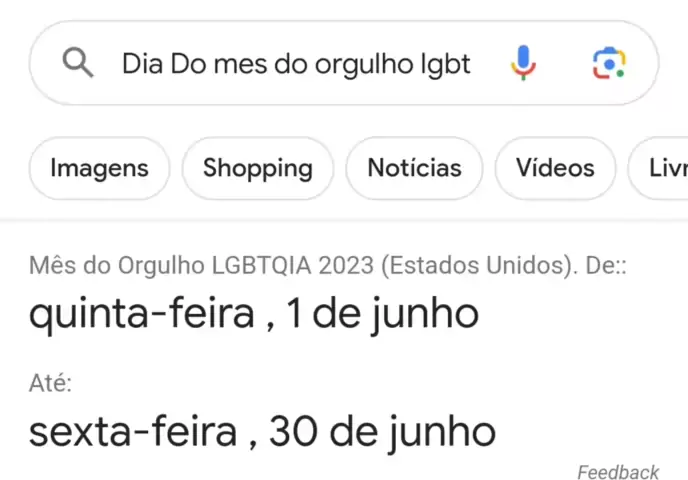Send feedback via the Feedback link
688x480 pixels.
point(618,472)
